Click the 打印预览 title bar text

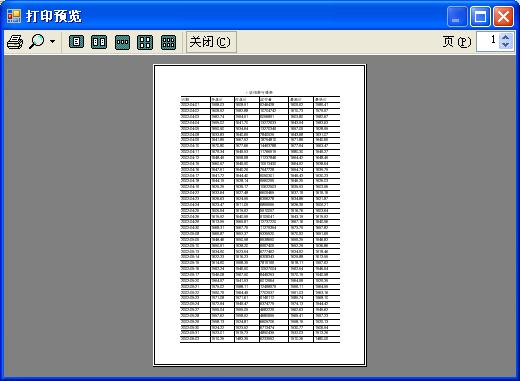(54, 16)
